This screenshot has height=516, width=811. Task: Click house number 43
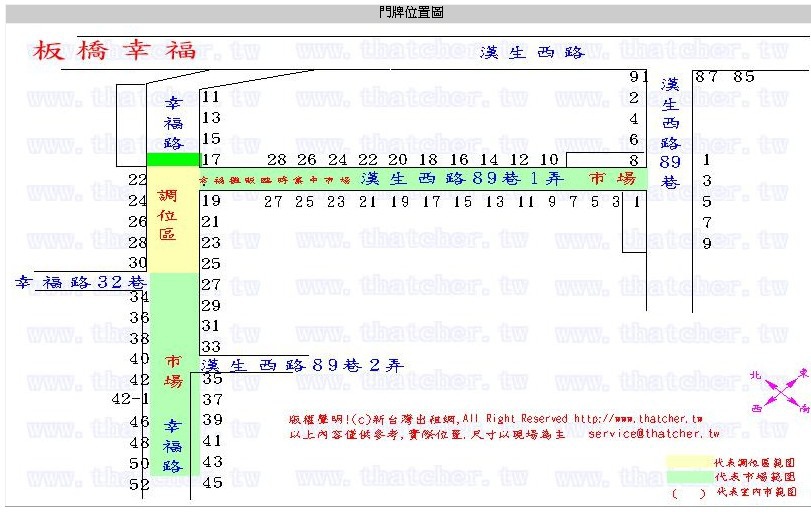click(213, 461)
